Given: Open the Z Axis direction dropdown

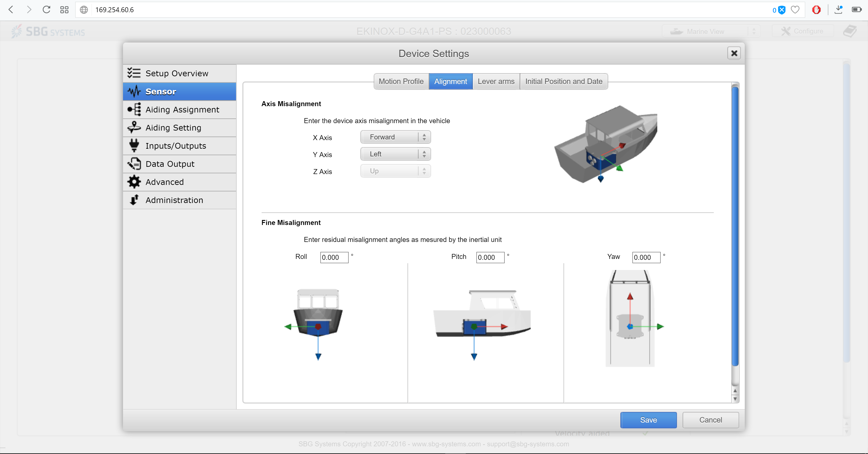Looking at the screenshot, I should tap(395, 171).
